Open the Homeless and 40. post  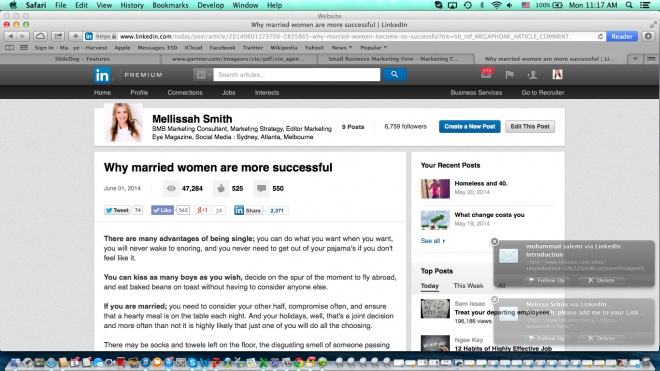tap(481, 183)
